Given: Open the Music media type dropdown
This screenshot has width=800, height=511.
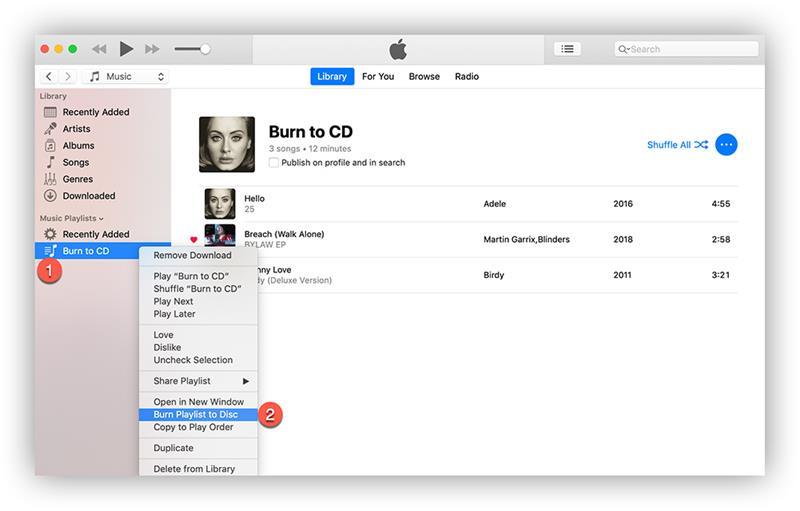Looking at the screenshot, I should tap(126, 77).
